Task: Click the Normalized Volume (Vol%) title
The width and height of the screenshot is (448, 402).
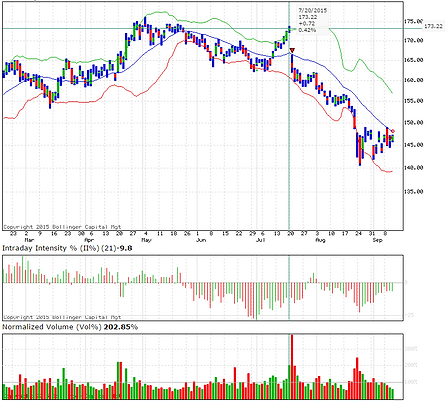Action: (x=52, y=327)
